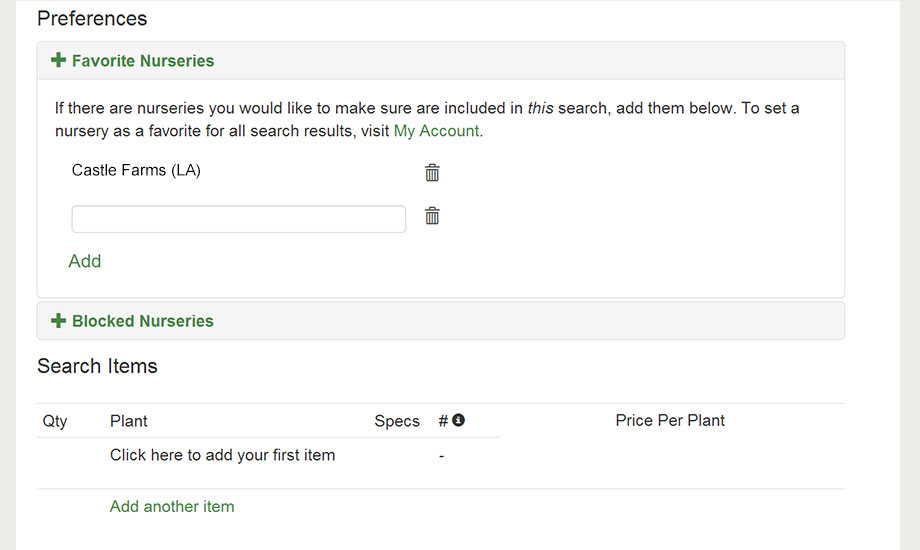Expand the Blocked Nurseries panel
Image resolution: width=920 pixels, height=550 pixels.
441,321
